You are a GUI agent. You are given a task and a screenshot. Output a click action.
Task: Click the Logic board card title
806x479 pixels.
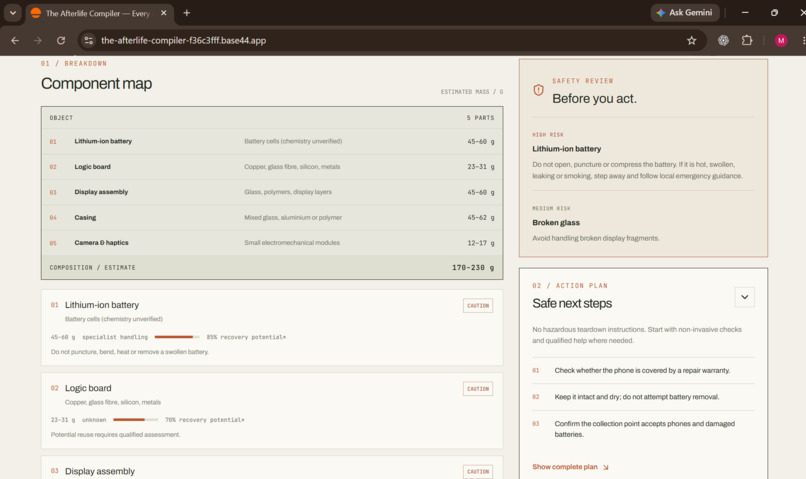pyautogui.click(x=88, y=388)
